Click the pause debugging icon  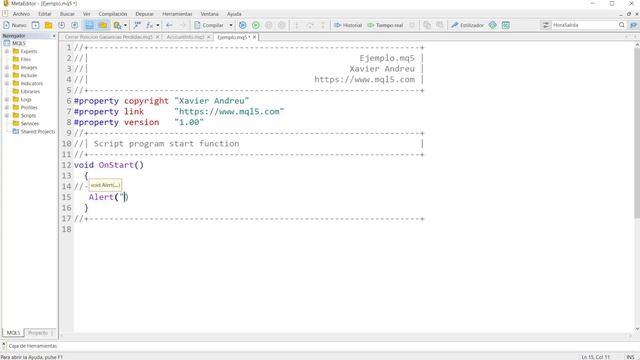coord(269,25)
